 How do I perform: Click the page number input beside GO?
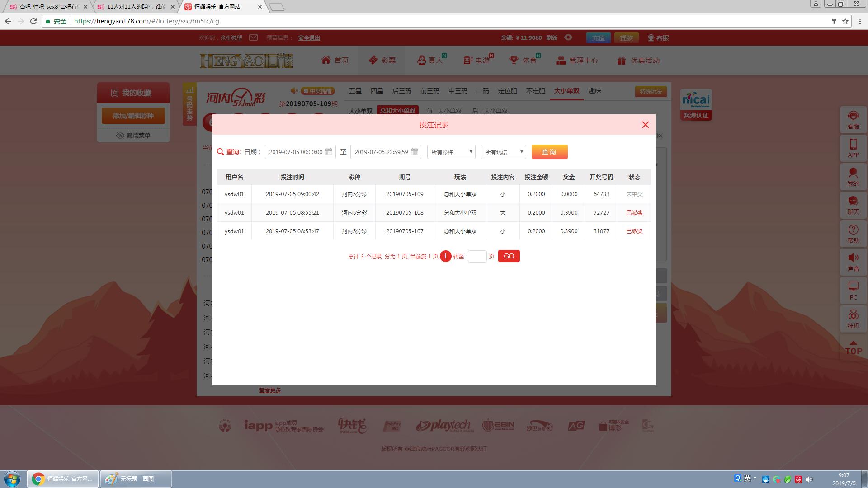(x=477, y=256)
